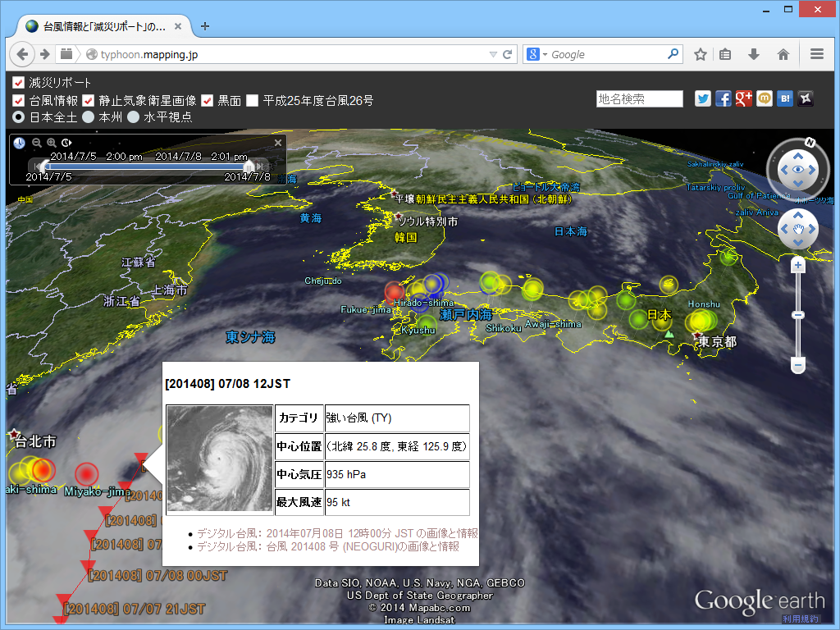
Task: Close the 台風情報 browser tab
Action: pos(178,26)
